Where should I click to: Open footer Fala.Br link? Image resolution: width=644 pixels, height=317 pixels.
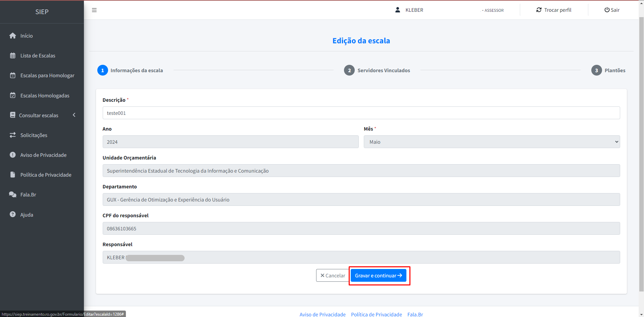pos(415,314)
